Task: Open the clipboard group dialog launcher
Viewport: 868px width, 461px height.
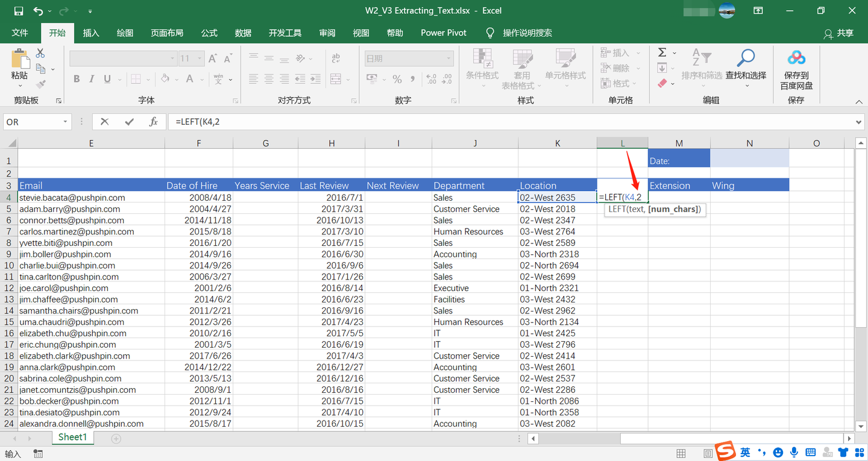Action: (58, 101)
